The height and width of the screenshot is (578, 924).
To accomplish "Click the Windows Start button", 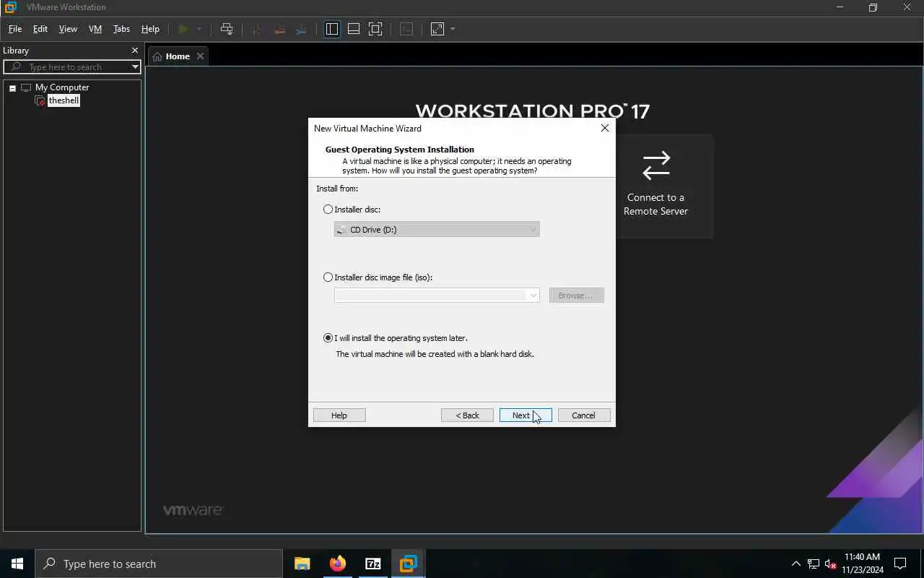I will click(x=17, y=564).
